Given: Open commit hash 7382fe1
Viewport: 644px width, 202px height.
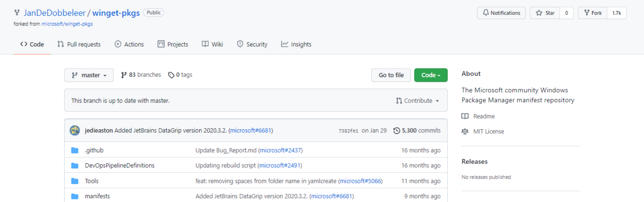Looking at the screenshot, I should tap(348, 131).
